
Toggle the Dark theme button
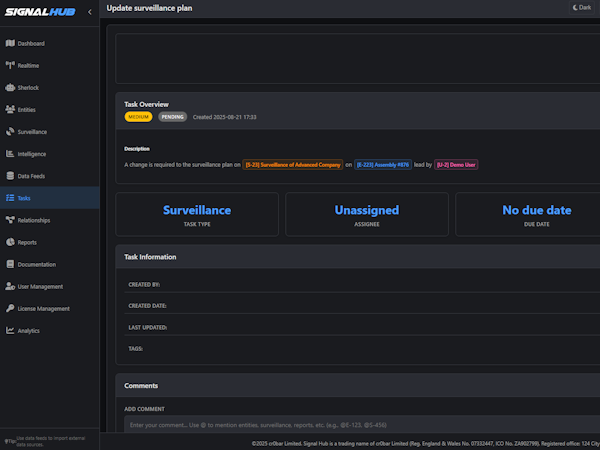click(x=582, y=8)
